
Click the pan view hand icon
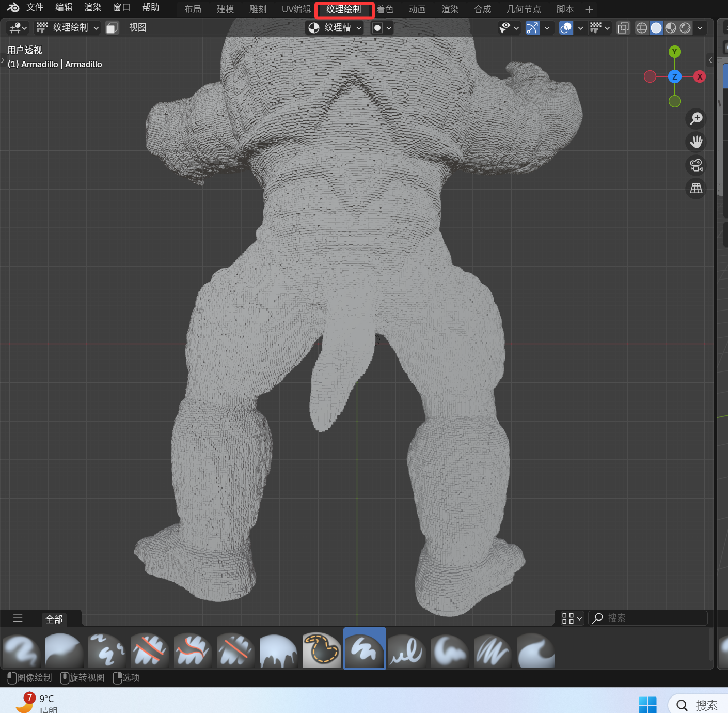coord(696,142)
